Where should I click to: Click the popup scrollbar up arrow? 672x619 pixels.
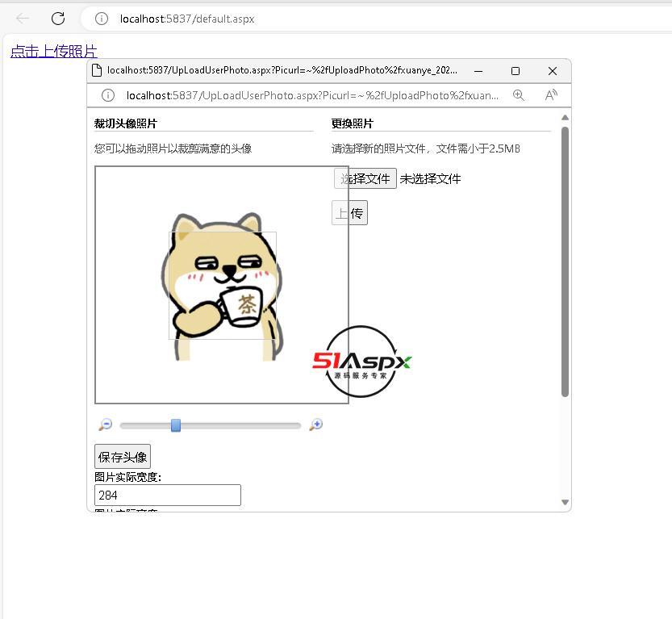pos(565,118)
